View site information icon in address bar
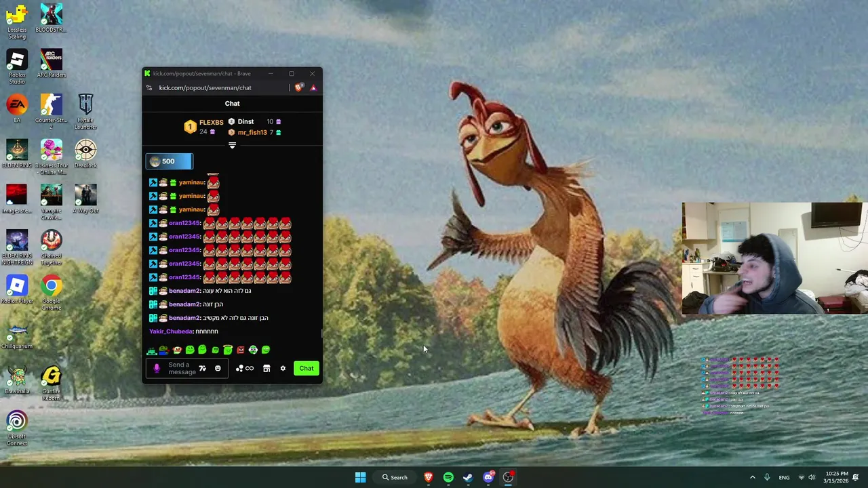This screenshot has height=488, width=868. (149, 87)
